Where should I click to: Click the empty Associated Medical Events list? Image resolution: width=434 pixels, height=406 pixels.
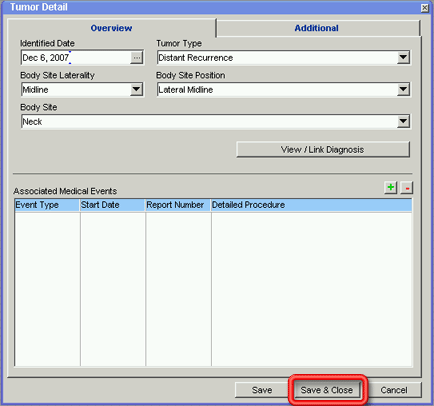tap(213, 289)
